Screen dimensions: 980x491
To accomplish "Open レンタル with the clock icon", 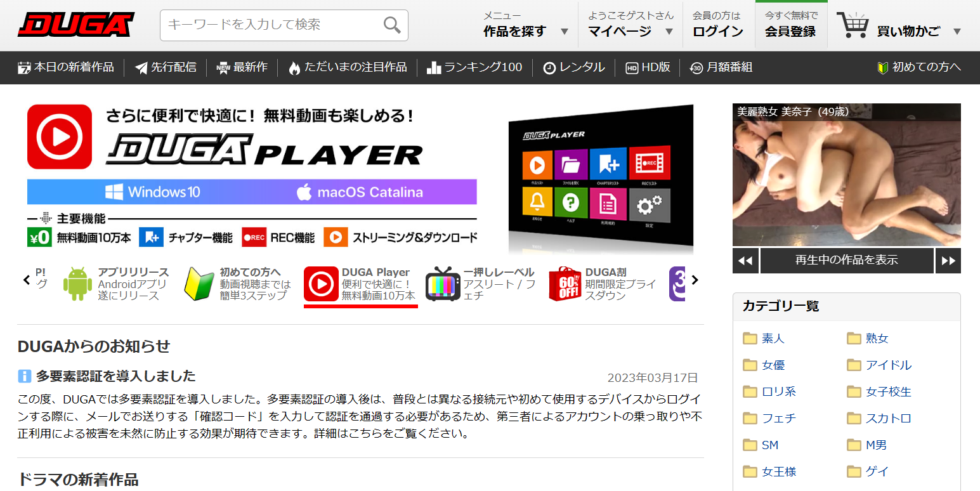I will coord(574,67).
